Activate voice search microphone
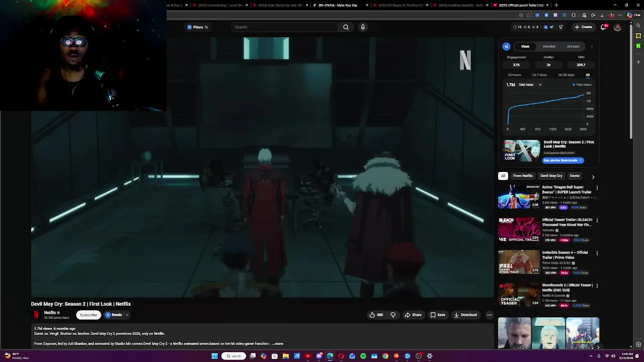644x362 pixels. click(x=363, y=27)
